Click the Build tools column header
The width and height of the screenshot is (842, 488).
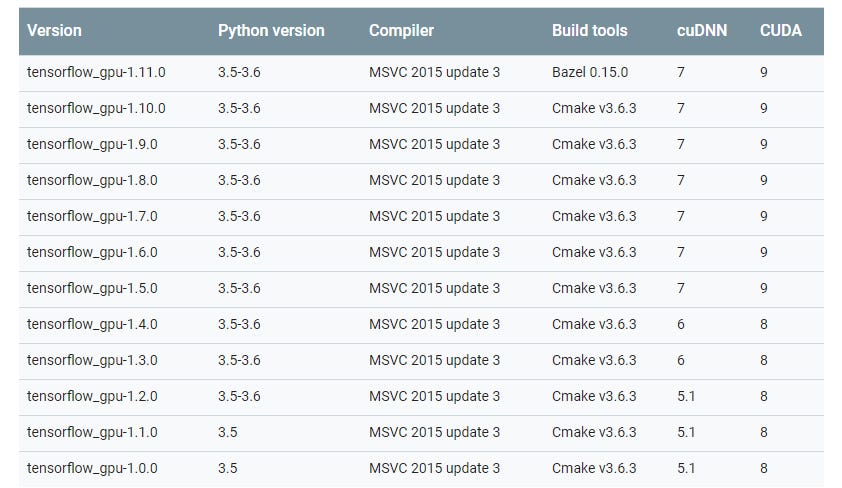pyautogui.click(x=589, y=31)
